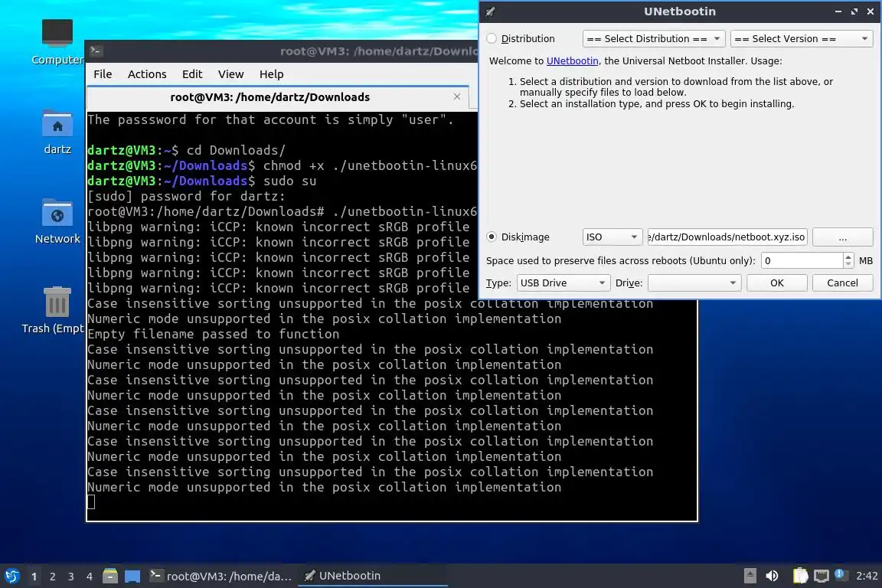Click the browse ... button for disk image
This screenshot has height=588, width=882.
tap(843, 237)
